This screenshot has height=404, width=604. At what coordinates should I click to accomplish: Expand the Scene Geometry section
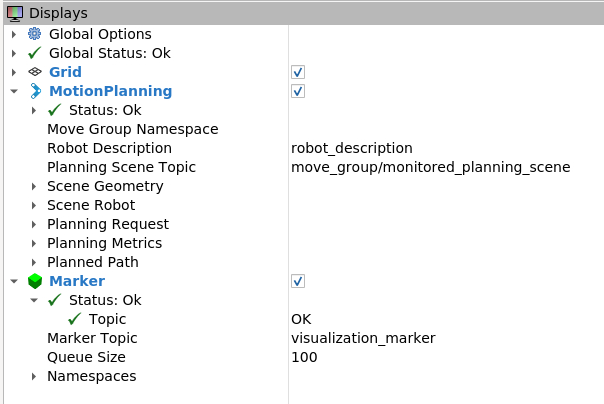[x=34, y=186]
